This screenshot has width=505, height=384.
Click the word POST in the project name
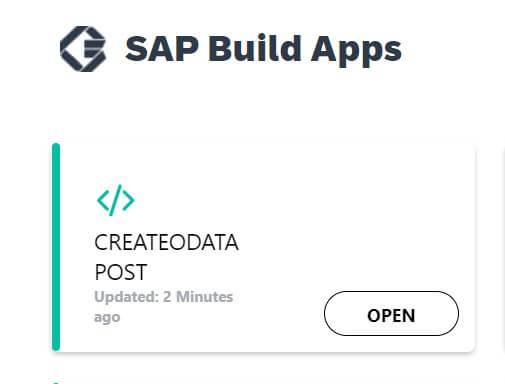121,272
